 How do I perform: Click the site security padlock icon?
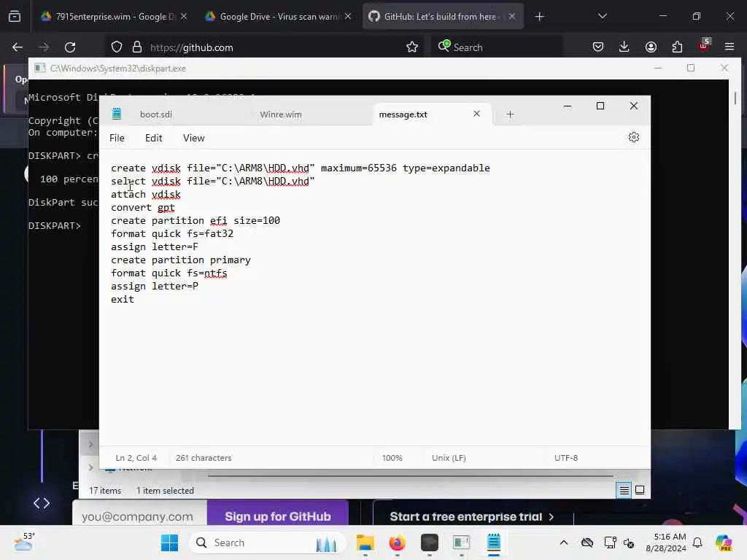137,47
